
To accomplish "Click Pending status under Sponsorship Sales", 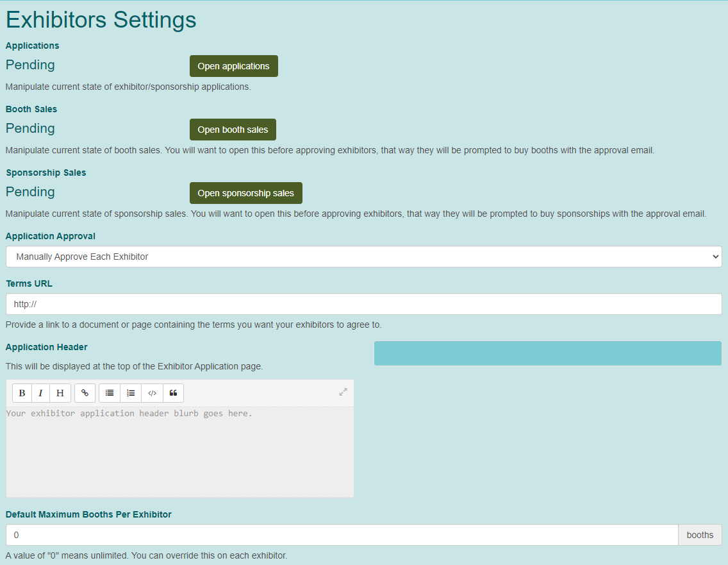I will [x=30, y=192].
